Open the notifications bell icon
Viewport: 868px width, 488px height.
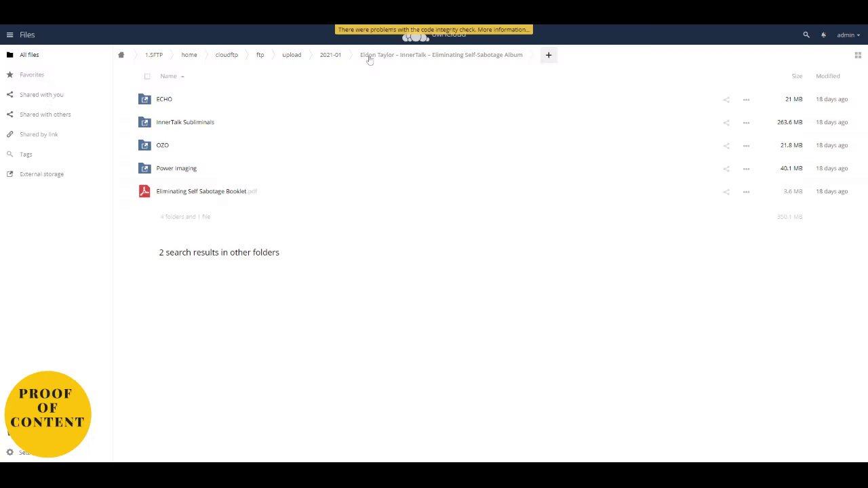coord(823,35)
